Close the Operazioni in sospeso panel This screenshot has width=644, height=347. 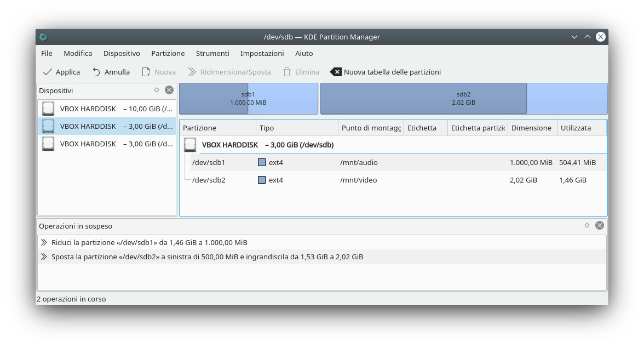[x=600, y=225]
